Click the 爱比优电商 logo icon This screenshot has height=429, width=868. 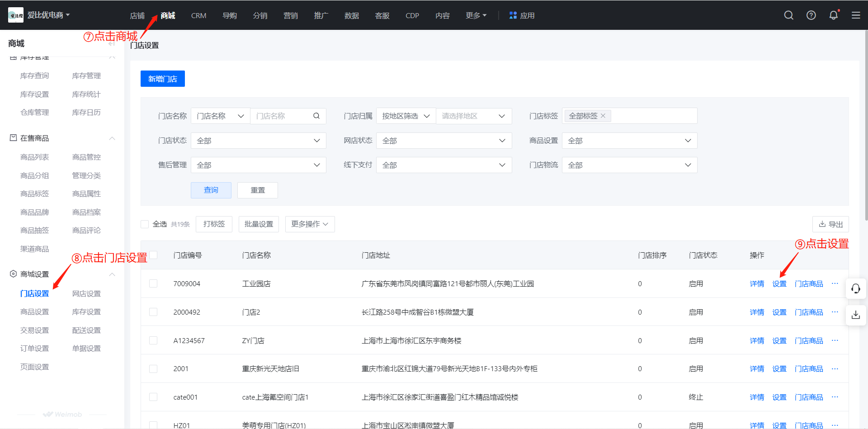(16, 15)
